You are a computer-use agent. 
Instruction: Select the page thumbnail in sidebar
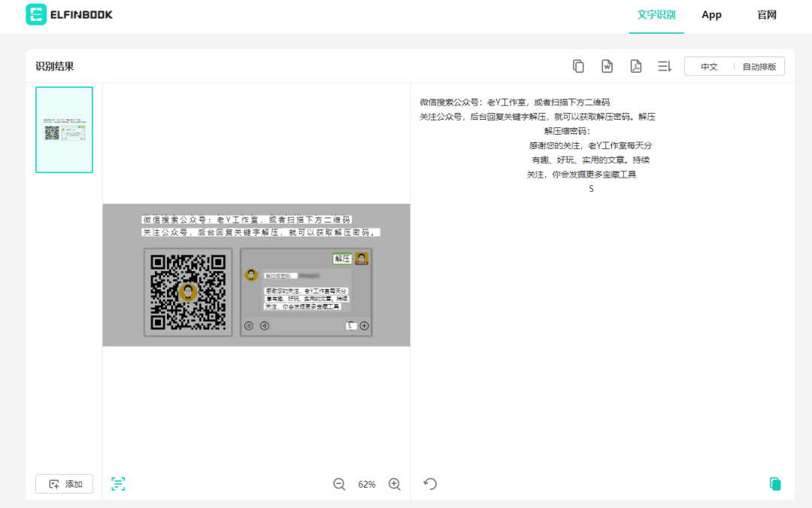click(65, 130)
